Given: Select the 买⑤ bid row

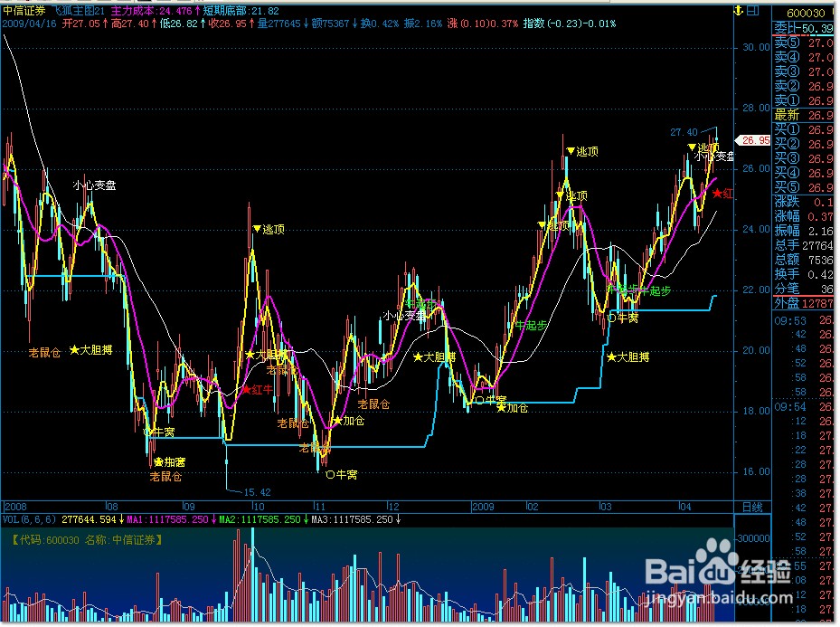Looking at the screenshot, I should coord(804,187).
